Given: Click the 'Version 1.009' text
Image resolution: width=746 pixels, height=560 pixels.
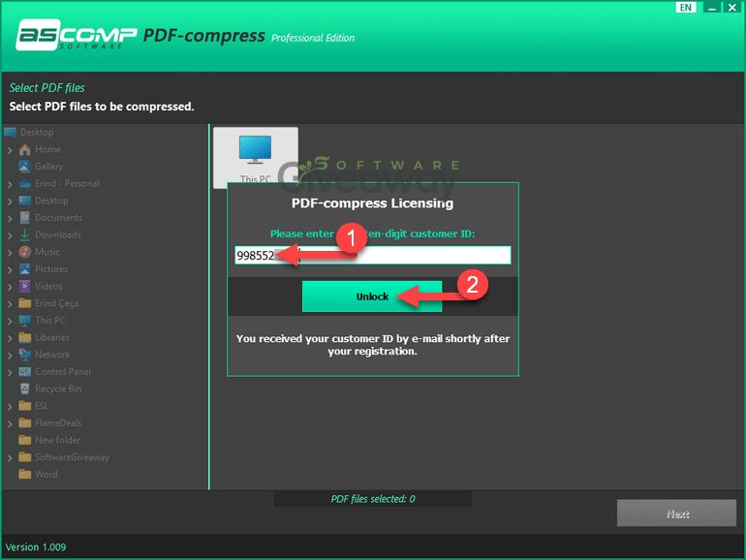Looking at the screenshot, I should tap(36, 547).
